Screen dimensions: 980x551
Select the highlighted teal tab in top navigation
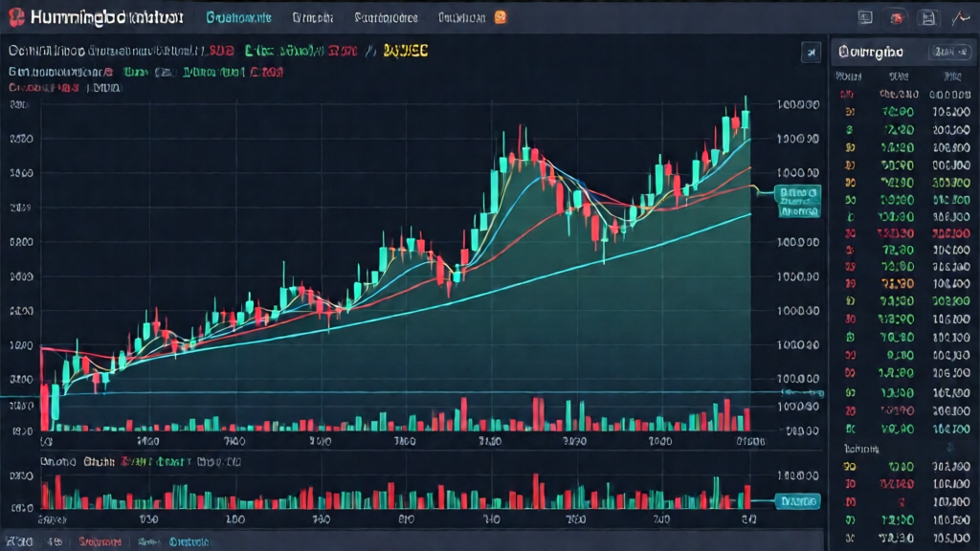coord(238,17)
